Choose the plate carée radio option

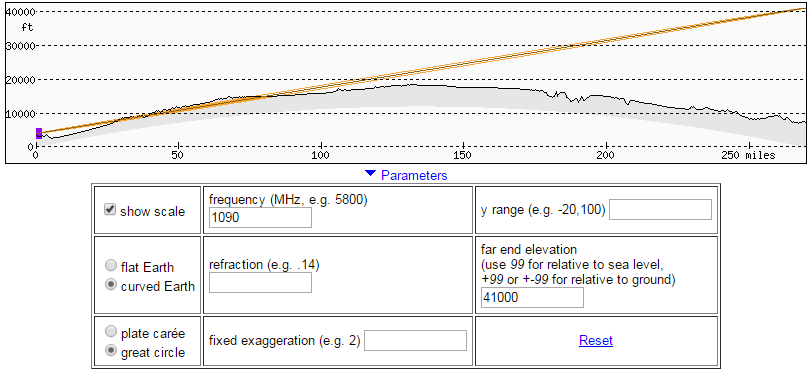tap(111, 332)
